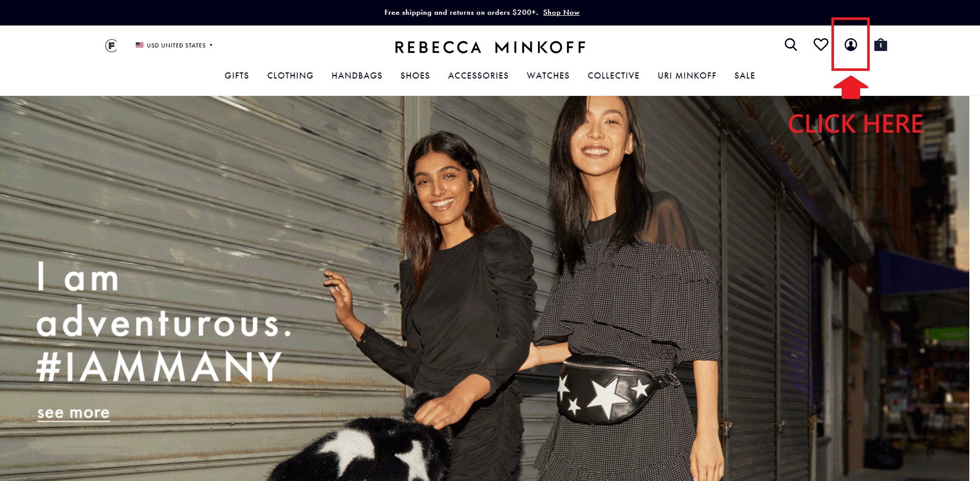Click the see more link

point(73,413)
